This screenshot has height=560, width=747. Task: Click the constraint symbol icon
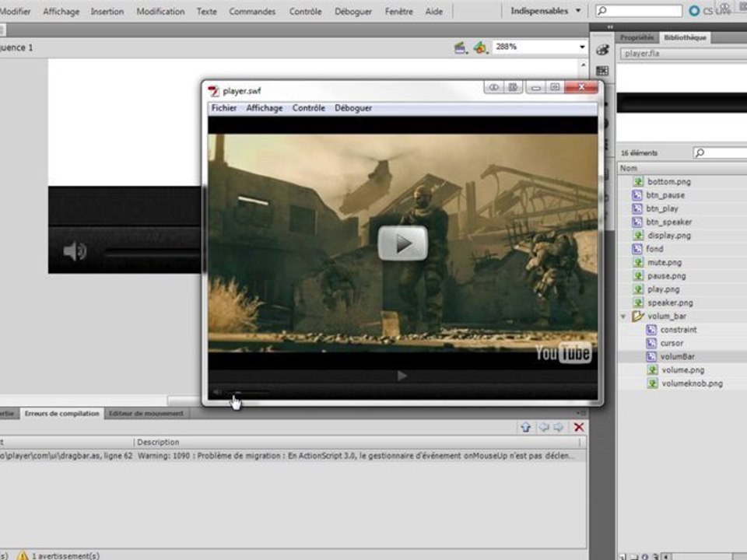coord(651,330)
